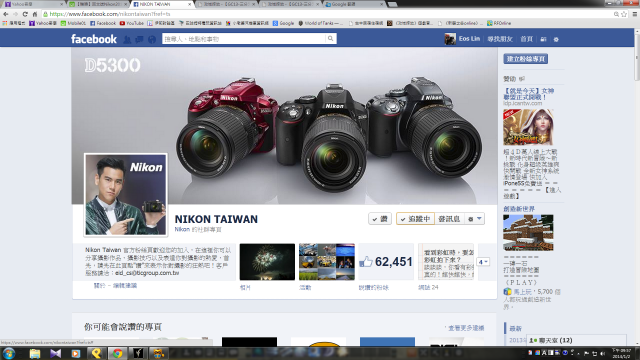Open yellow KakaoTalk-style icon in taskbar
This screenshot has width=640, height=360.
pos(97,353)
